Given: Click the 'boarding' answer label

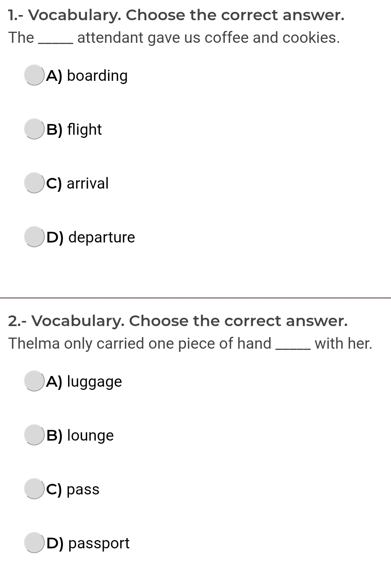Looking at the screenshot, I should click(87, 76).
